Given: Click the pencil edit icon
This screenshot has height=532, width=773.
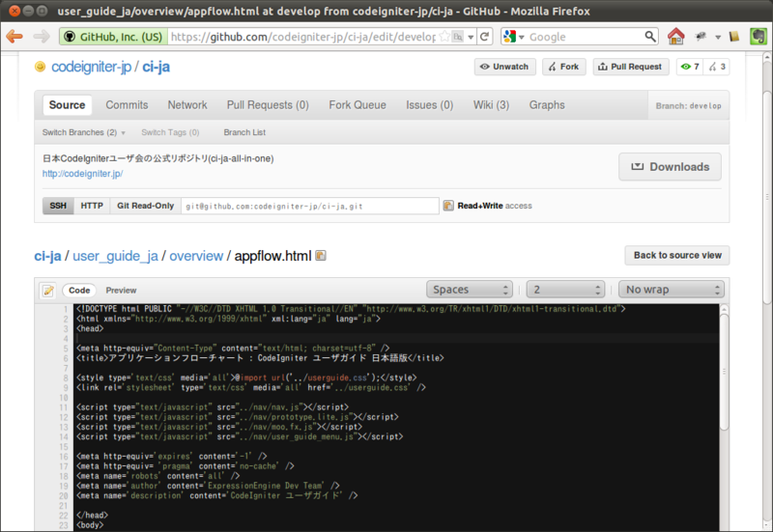Looking at the screenshot, I should [47, 291].
